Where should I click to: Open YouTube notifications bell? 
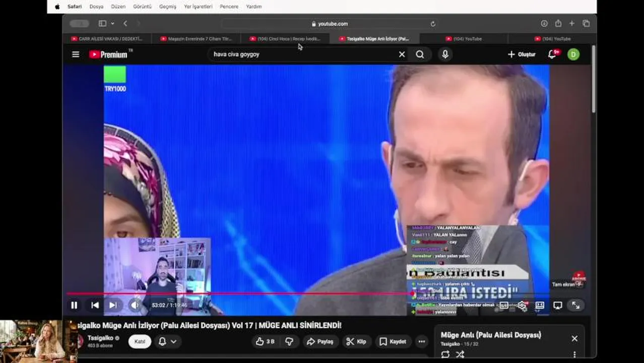coord(552,54)
